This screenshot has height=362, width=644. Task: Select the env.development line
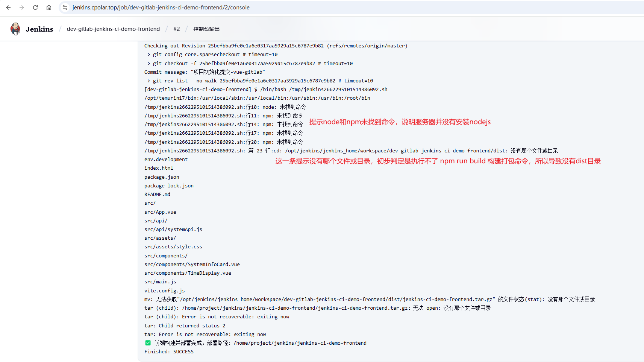[166, 160]
